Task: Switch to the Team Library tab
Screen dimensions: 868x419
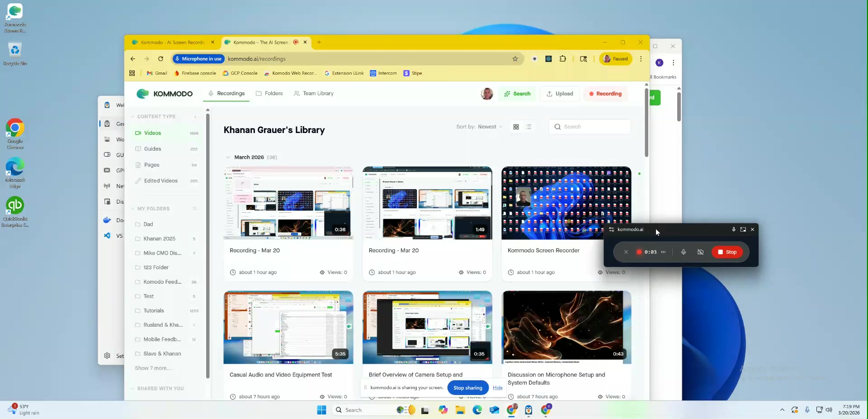Action: click(x=314, y=94)
